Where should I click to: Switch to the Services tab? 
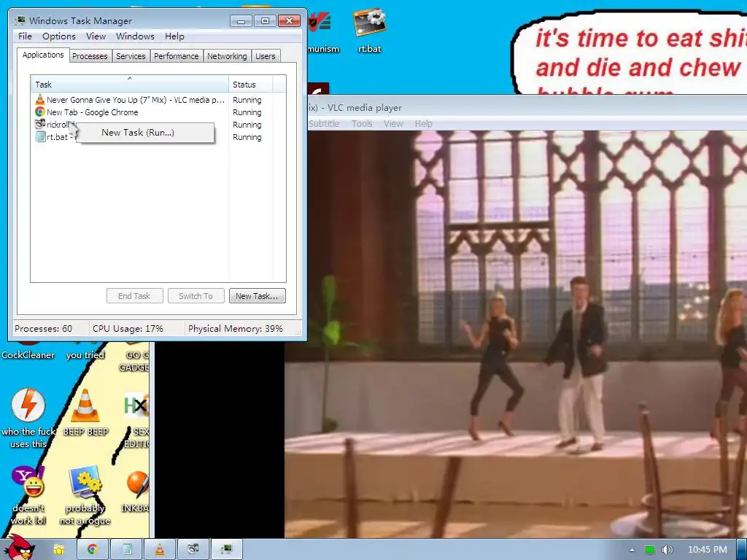(x=131, y=56)
